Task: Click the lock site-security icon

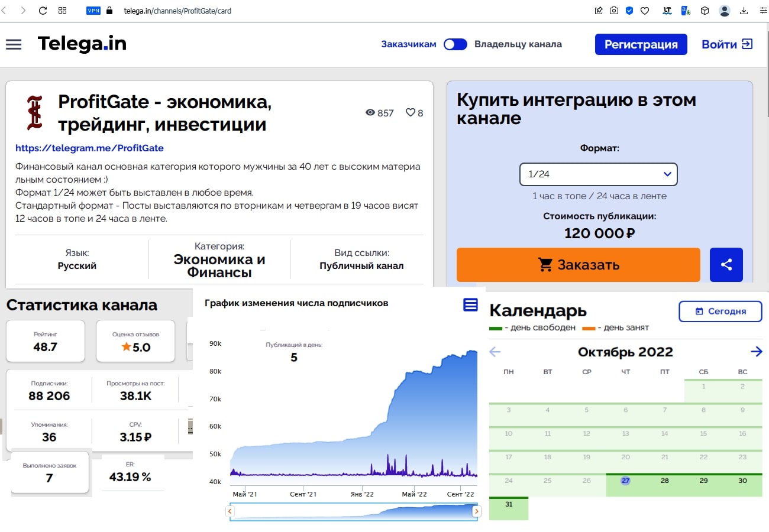Action: point(109,11)
